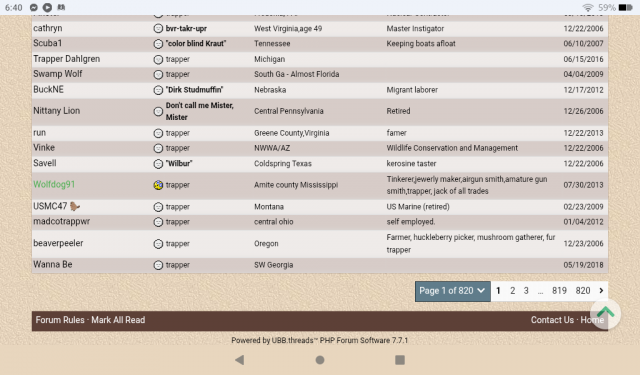
Task: Jump to last page 820
Action: pyautogui.click(x=583, y=291)
